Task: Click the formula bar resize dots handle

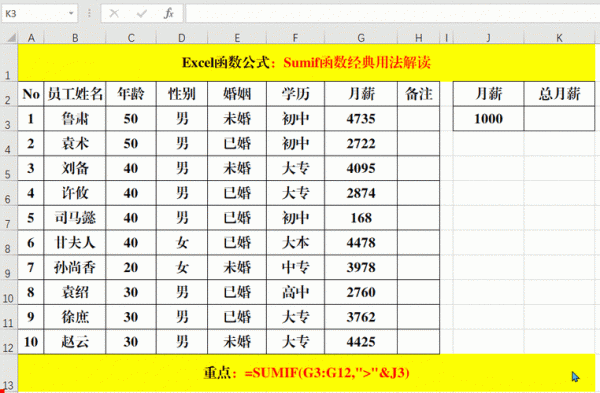Action: point(89,14)
